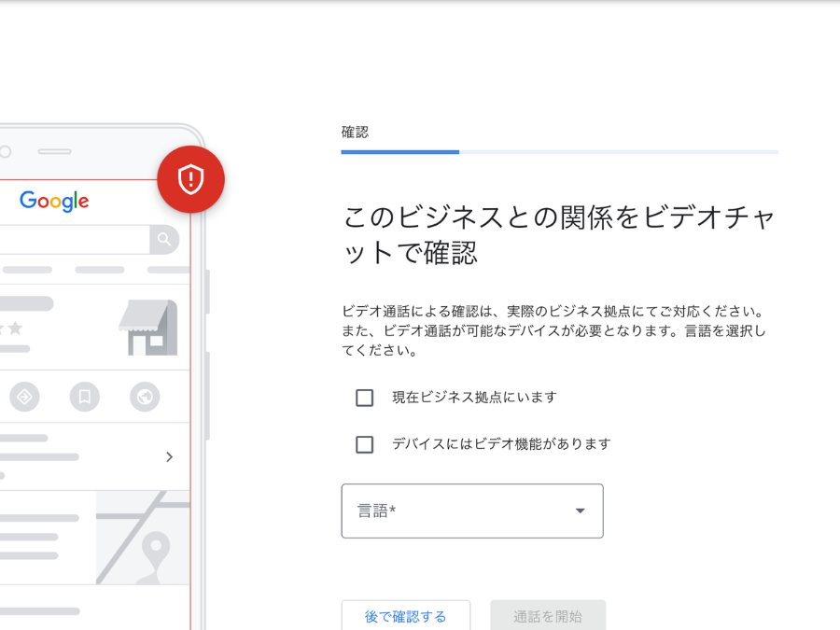Click the gray storefront icon
The width and height of the screenshot is (840, 630).
click(x=147, y=329)
